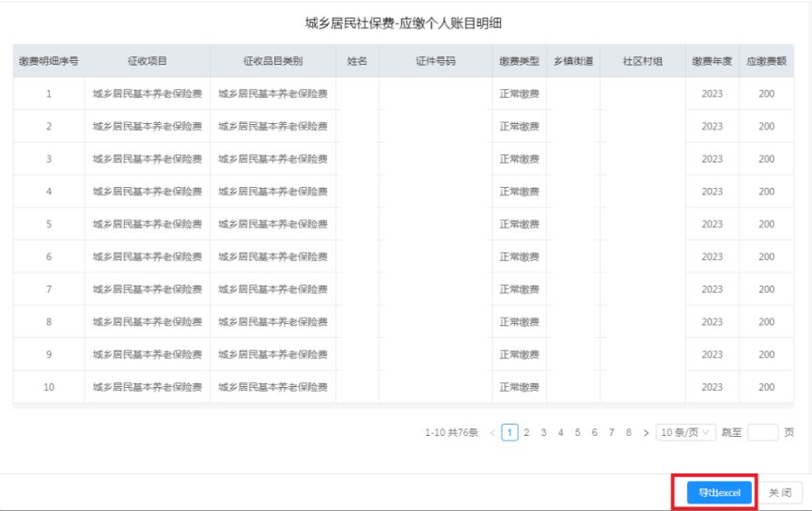Click the 跳至 page number input field
The width and height of the screenshot is (812, 511).
coord(762,432)
